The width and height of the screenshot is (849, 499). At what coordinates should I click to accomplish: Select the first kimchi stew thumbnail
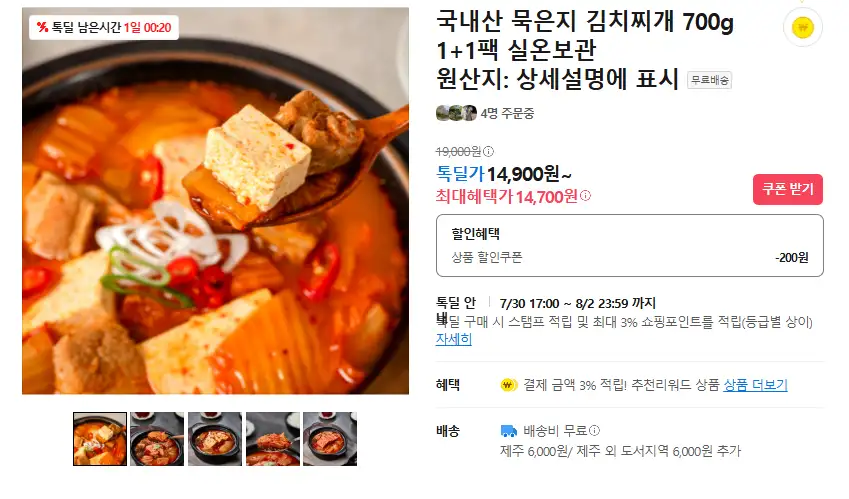coord(100,439)
